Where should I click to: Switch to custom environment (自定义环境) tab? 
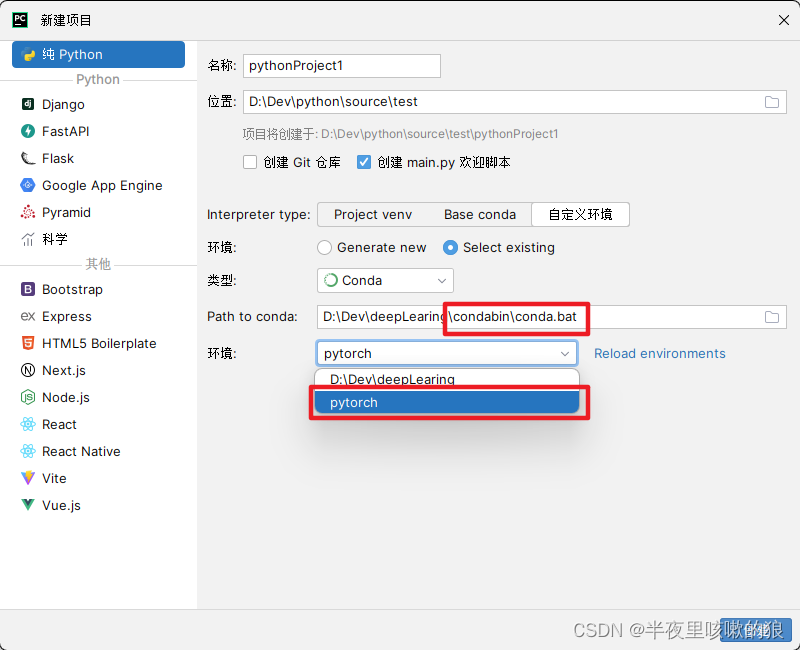(x=580, y=214)
